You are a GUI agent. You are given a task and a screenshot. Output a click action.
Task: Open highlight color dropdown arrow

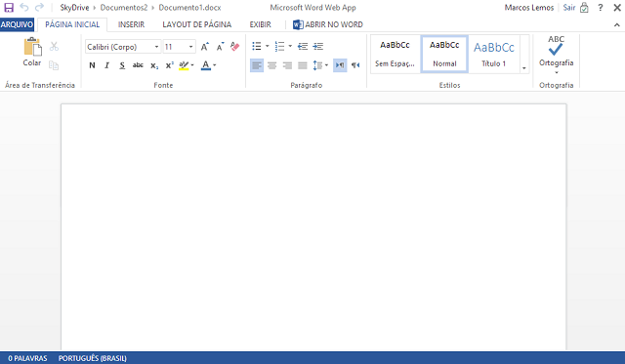[x=192, y=65]
